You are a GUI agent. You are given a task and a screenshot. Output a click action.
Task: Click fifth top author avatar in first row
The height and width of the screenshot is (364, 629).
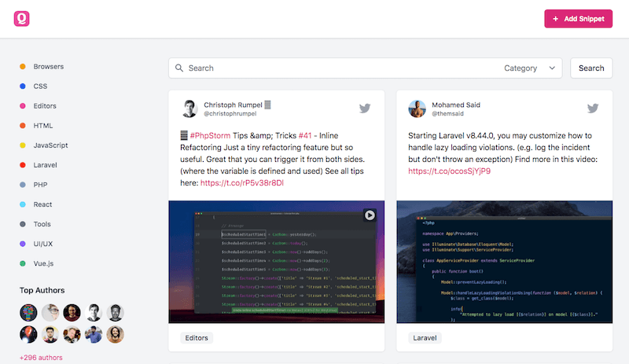click(115, 313)
